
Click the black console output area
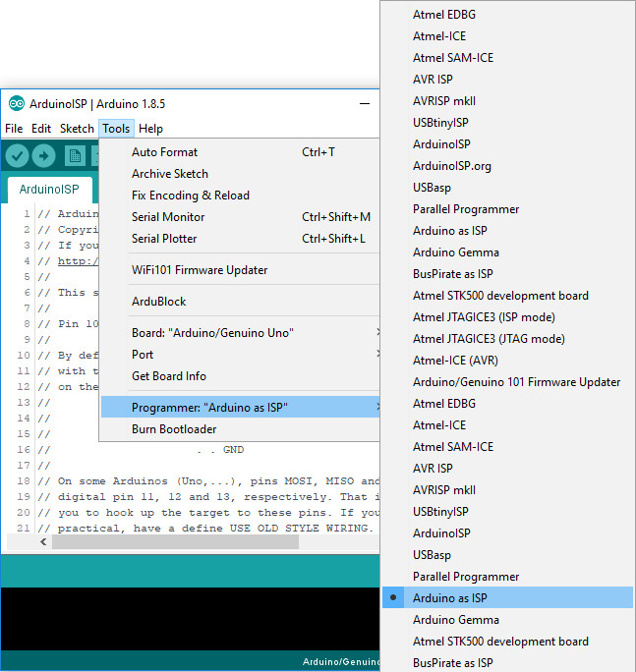click(x=190, y=619)
